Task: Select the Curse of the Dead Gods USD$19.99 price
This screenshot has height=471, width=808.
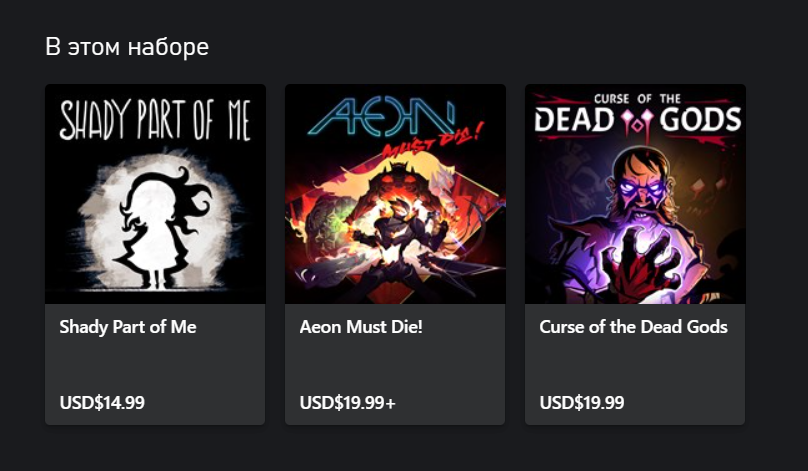Action: (582, 402)
